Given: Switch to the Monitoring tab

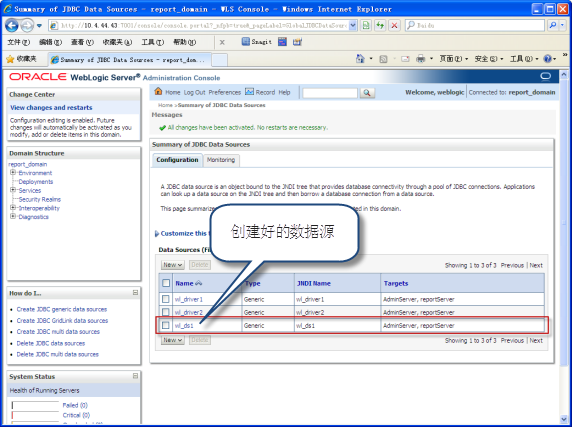Looking at the screenshot, I should pyautogui.click(x=221, y=160).
